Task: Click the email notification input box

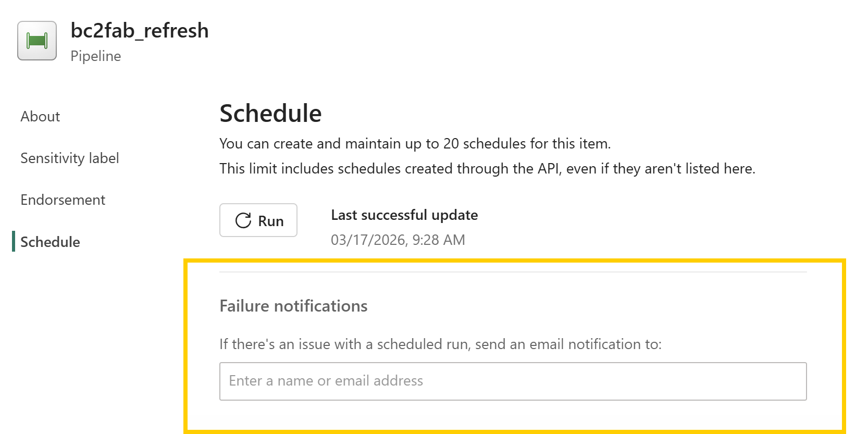Action: click(513, 381)
